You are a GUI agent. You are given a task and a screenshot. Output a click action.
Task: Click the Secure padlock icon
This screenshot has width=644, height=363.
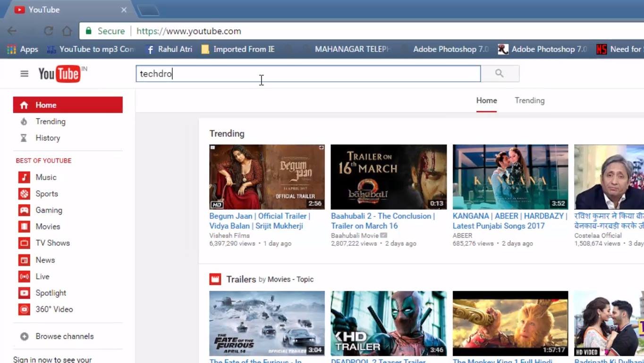point(88,31)
